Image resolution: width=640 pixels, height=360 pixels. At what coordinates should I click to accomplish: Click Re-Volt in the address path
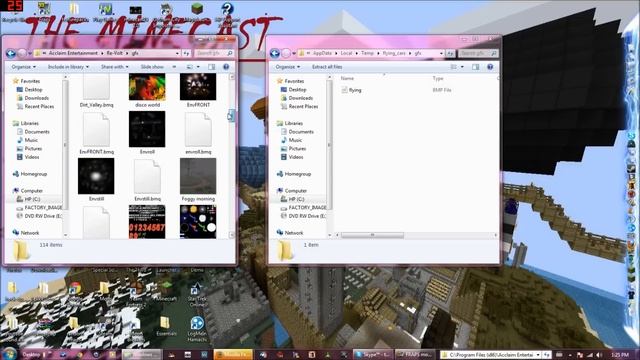tap(115, 53)
